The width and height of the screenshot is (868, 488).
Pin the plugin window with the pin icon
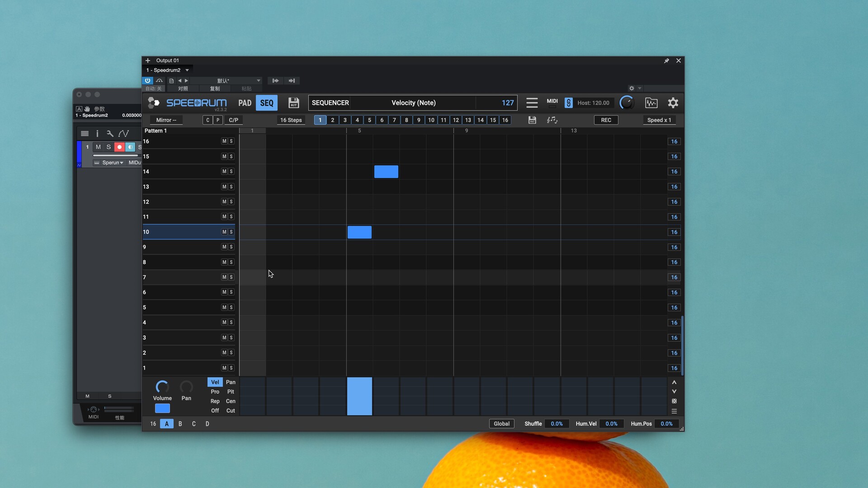pyautogui.click(x=666, y=61)
